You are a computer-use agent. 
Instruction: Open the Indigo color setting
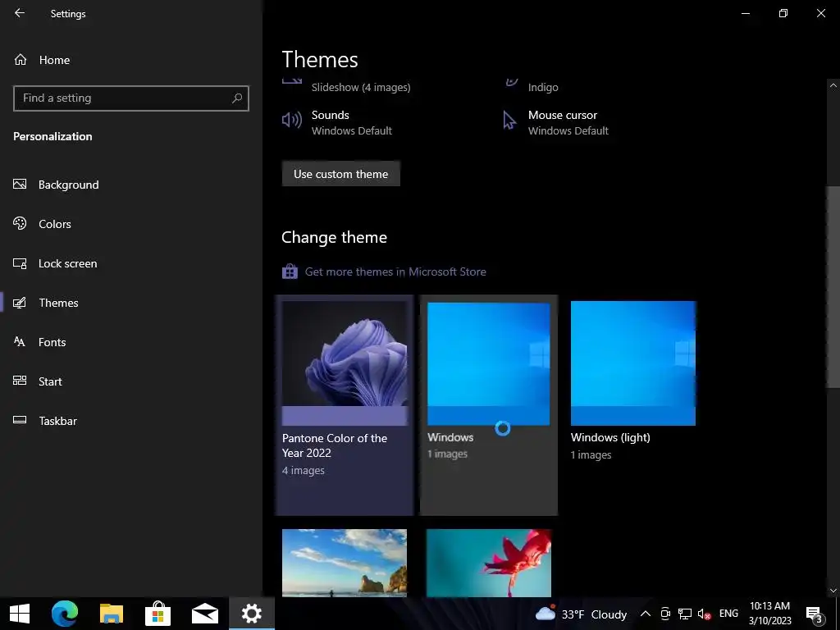pyautogui.click(x=543, y=87)
